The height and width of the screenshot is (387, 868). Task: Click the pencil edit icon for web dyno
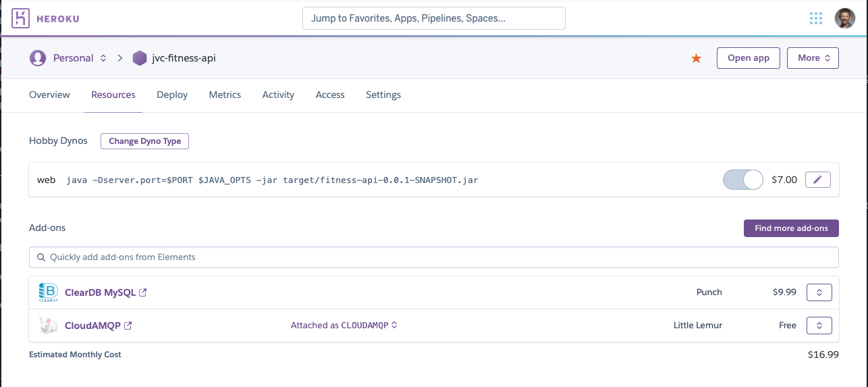point(817,180)
